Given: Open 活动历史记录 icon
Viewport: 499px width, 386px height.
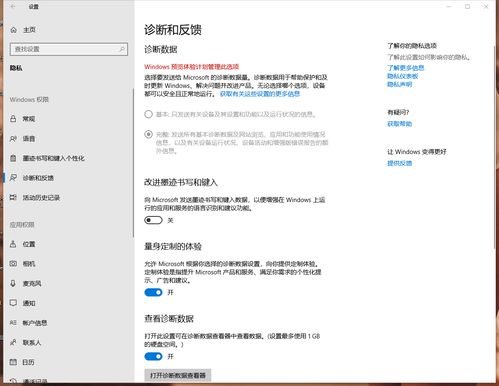Looking at the screenshot, I should [x=13, y=197].
